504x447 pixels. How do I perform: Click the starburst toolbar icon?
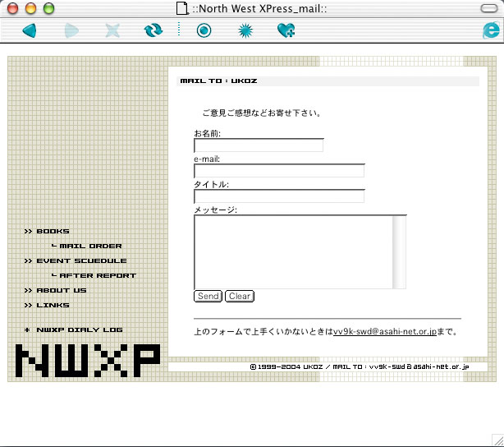point(245,30)
